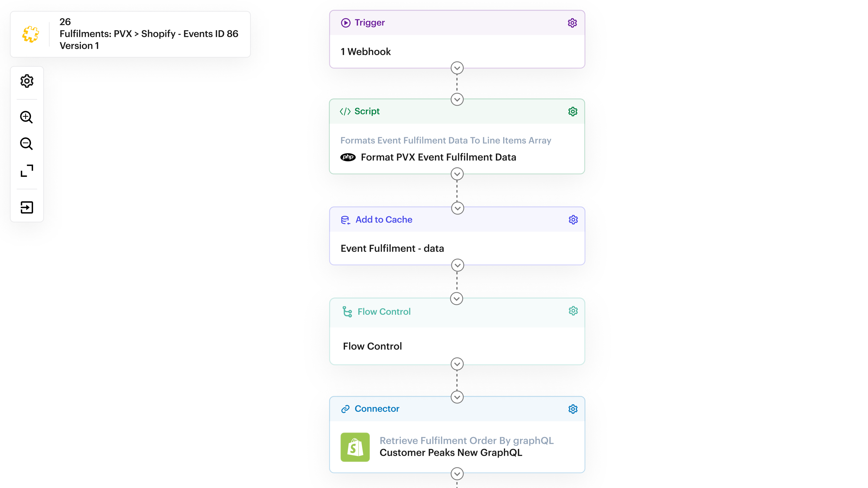Open Flow Control step settings gear
This screenshot has width=868, height=488.
tap(573, 311)
